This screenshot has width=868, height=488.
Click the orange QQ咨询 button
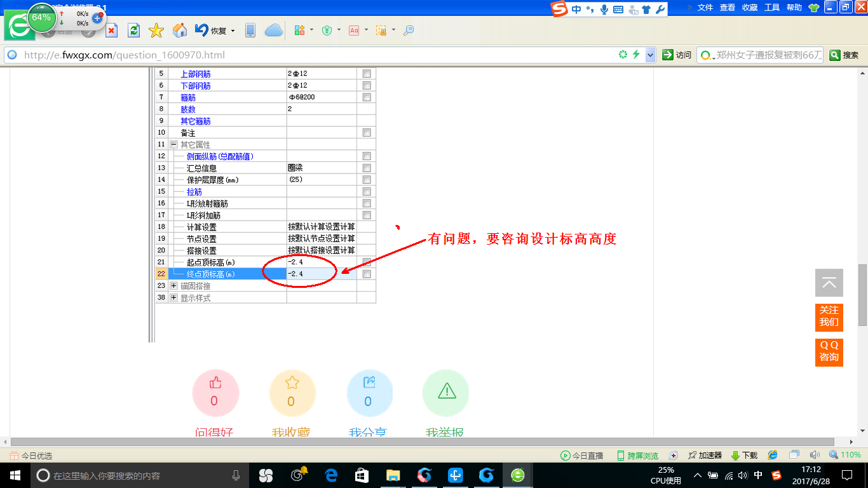pyautogui.click(x=829, y=352)
